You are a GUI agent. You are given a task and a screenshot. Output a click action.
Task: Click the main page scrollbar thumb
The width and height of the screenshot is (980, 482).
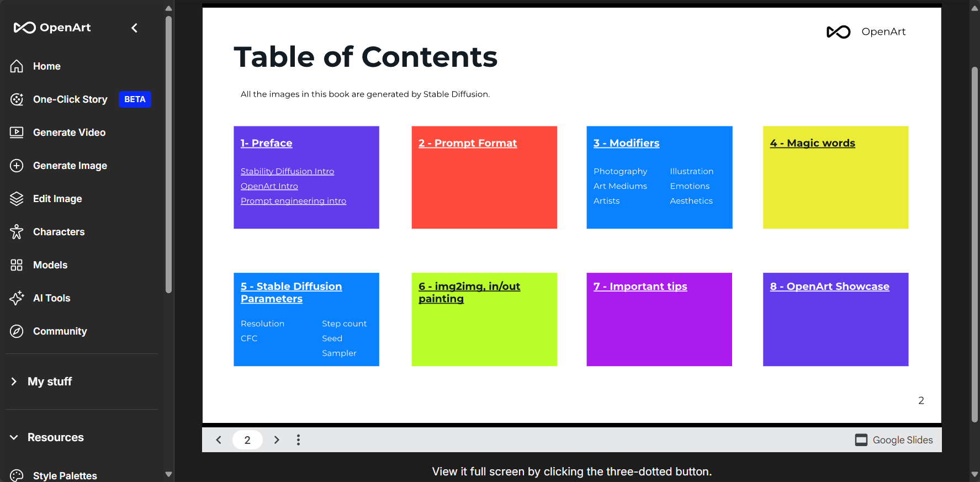click(x=974, y=245)
